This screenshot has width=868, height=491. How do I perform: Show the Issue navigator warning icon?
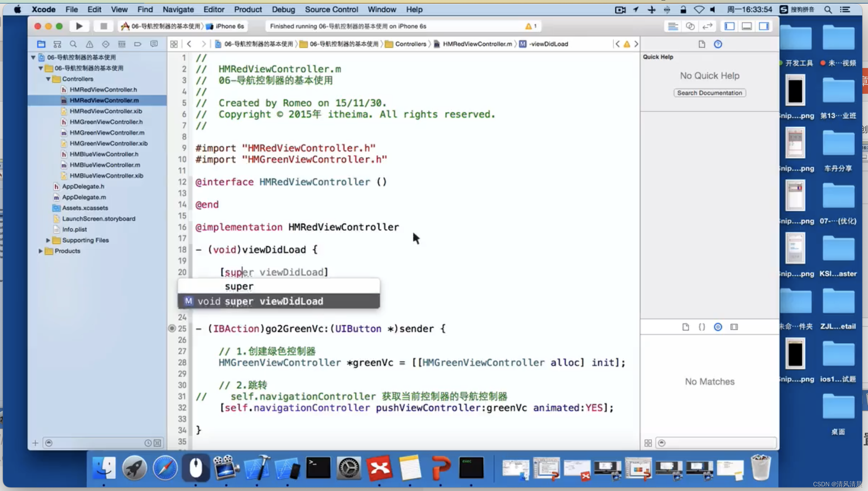90,44
